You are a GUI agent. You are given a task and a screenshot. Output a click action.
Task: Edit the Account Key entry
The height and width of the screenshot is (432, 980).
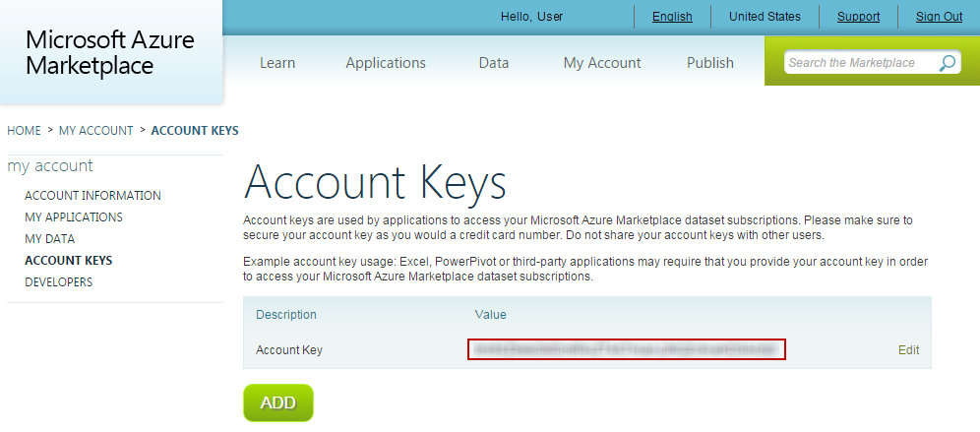(909, 350)
